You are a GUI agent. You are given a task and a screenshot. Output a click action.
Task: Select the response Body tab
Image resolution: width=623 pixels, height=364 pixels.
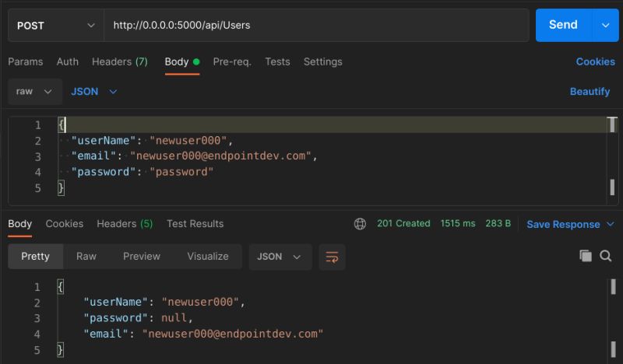(20, 224)
